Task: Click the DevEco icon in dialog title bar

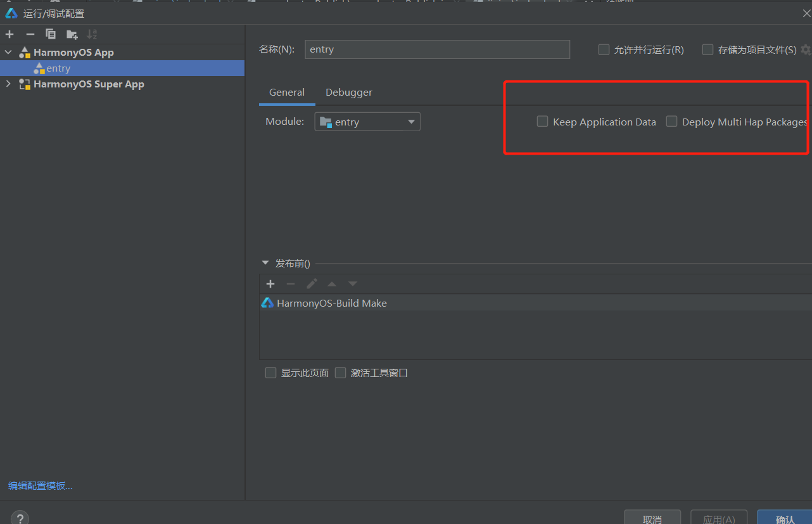Action: 11,13
